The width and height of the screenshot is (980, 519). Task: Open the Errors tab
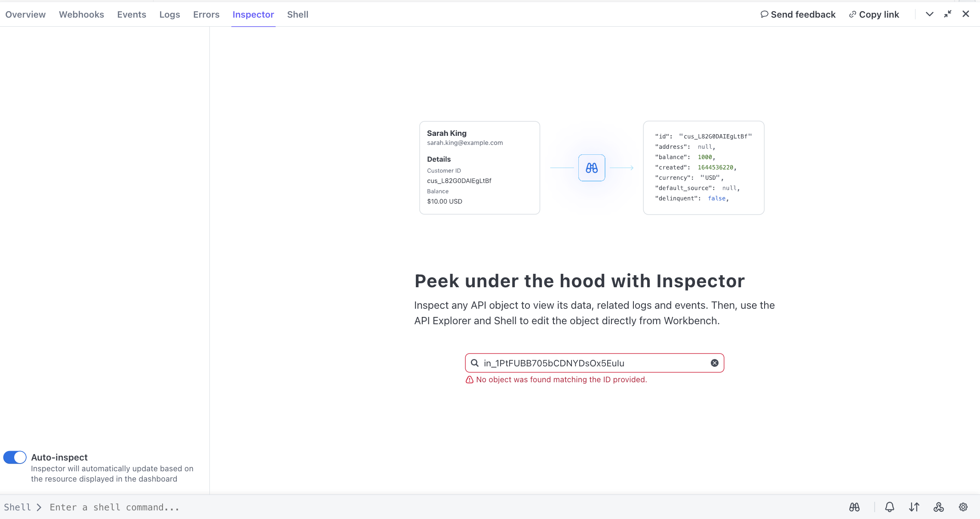(206, 15)
